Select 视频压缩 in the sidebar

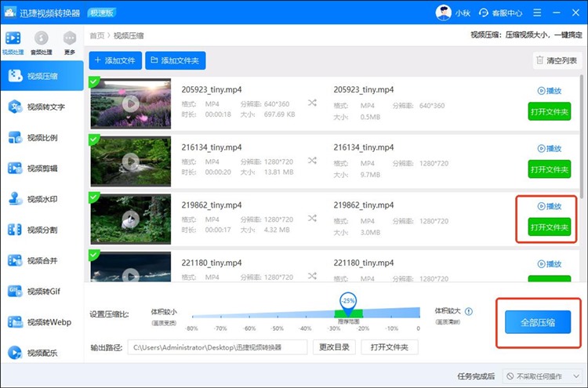[x=42, y=76]
